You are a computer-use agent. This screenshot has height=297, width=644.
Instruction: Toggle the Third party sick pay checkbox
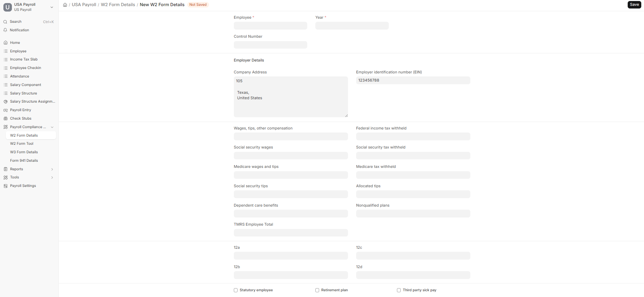tap(399, 290)
